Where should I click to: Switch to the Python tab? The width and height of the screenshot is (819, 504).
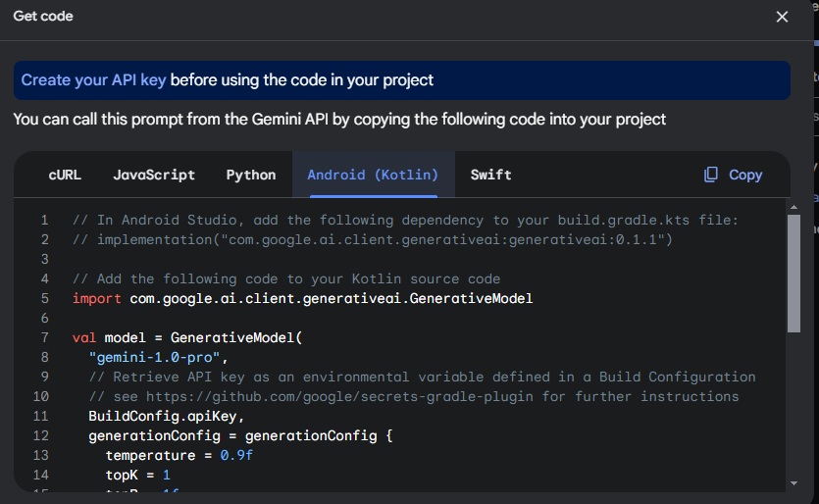[251, 175]
